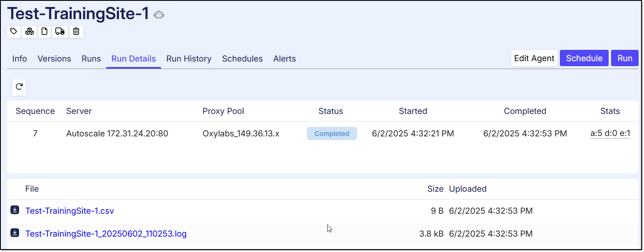Screen dimensions: 644x252
Task: Open the Info tab
Action: 20,59
